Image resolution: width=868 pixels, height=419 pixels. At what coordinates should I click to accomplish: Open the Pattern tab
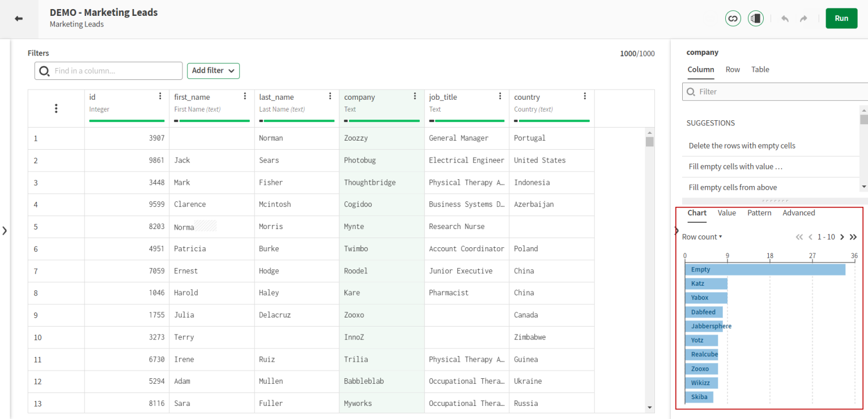pos(759,213)
